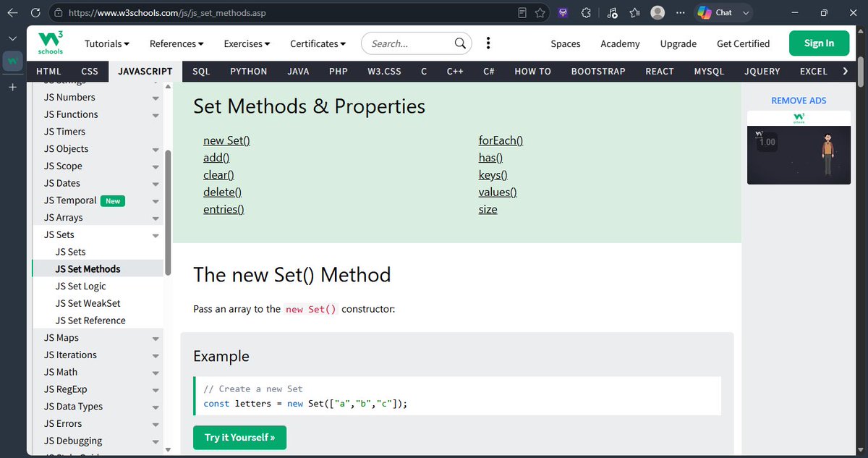868x458 pixels.
Task: Switch to the BOOTSTRAP topic tab
Action: click(x=597, y=71)
